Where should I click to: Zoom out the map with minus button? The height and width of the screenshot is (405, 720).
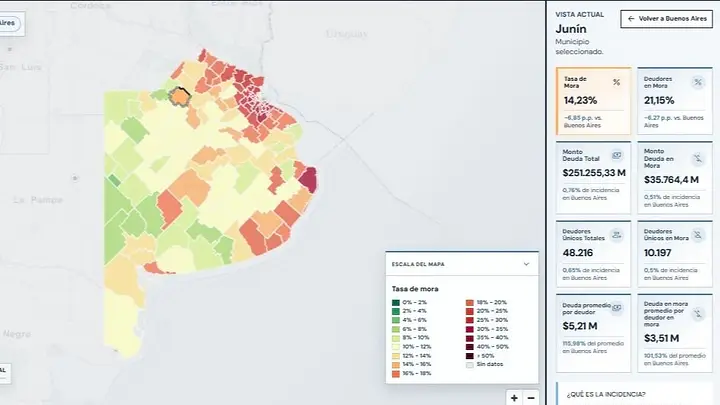tap(531, 398)
